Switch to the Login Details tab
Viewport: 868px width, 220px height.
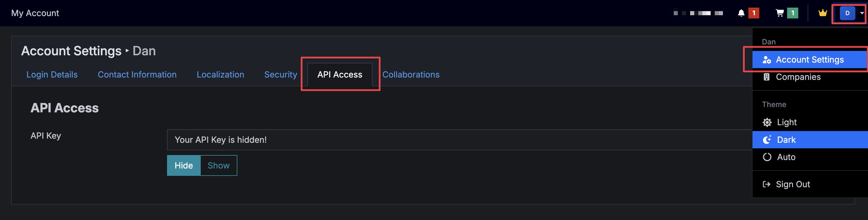pyautogui.click(x=52, y=75)
